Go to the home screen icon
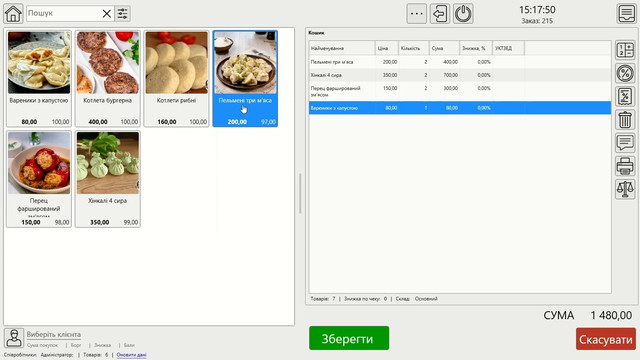The height and width of the screenshot is (360, 640). click(13, 13)
